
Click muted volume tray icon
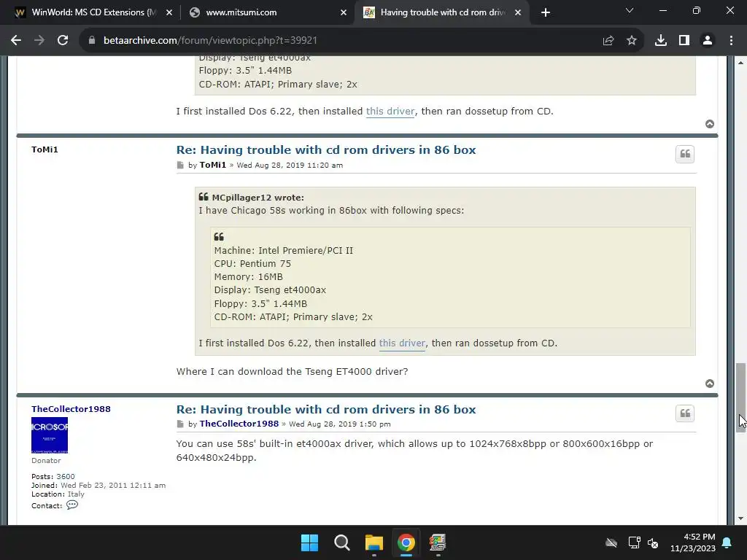point(653,542)
